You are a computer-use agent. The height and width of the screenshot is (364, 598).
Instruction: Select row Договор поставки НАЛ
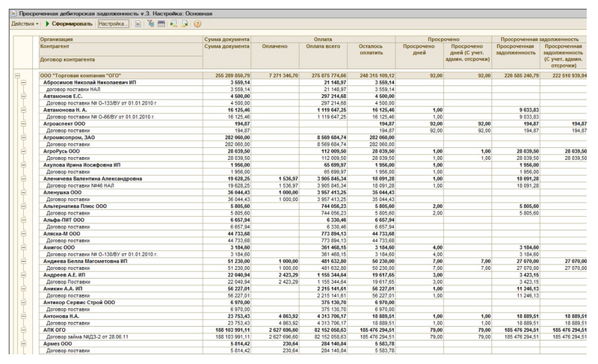point(121,90)
